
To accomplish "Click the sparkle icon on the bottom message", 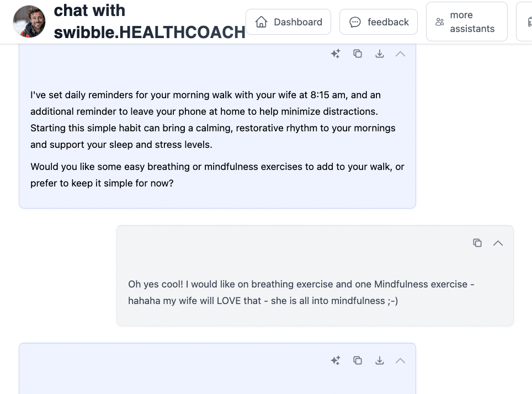I will (x=336, y=360).
